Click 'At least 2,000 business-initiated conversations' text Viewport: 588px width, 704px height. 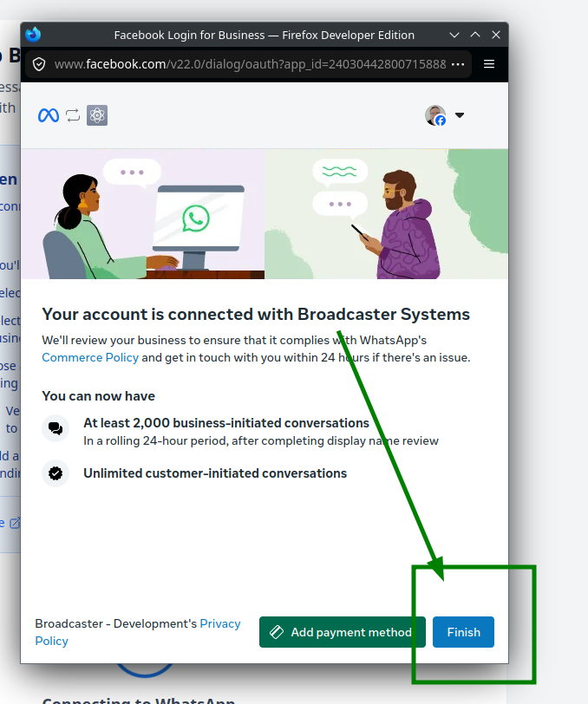226,423
